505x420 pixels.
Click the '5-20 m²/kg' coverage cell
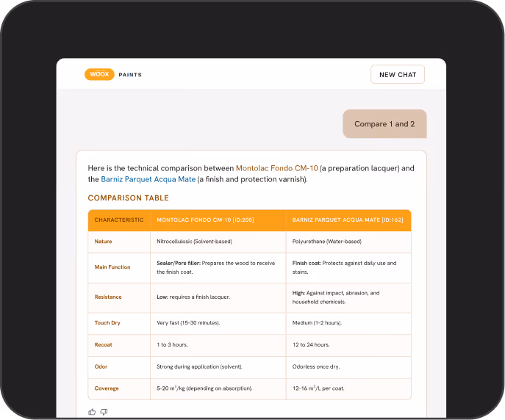(218, 389)
